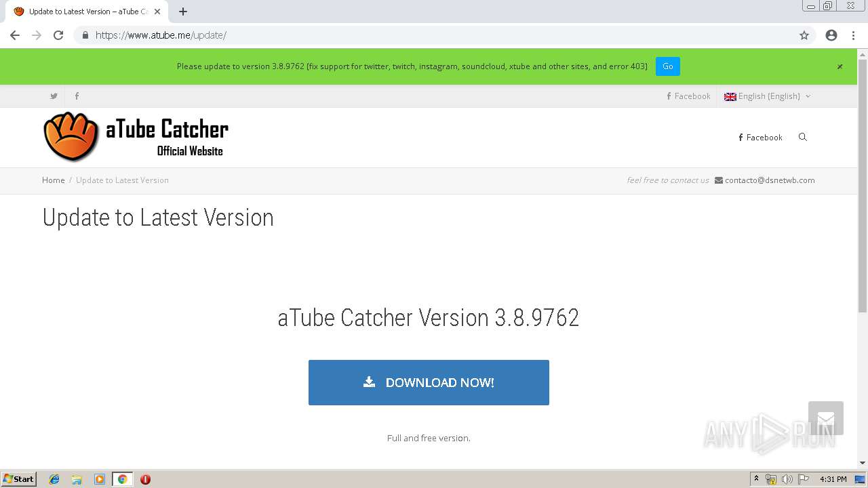Click the DOWNLOAD NOW! button
The height and width of the screenshot is (488, 868).
coord(429,382)
